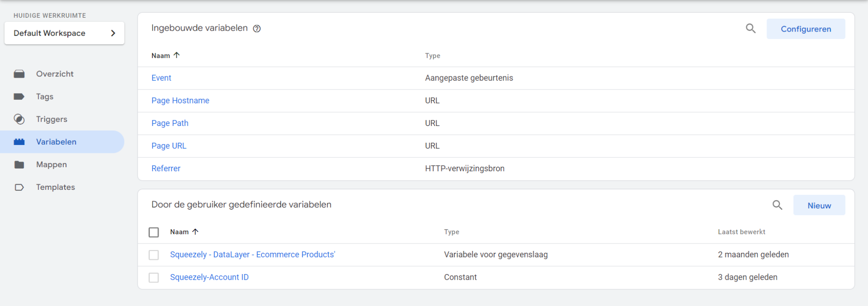Click the Mappen folder icon

(x=19, y=165)
